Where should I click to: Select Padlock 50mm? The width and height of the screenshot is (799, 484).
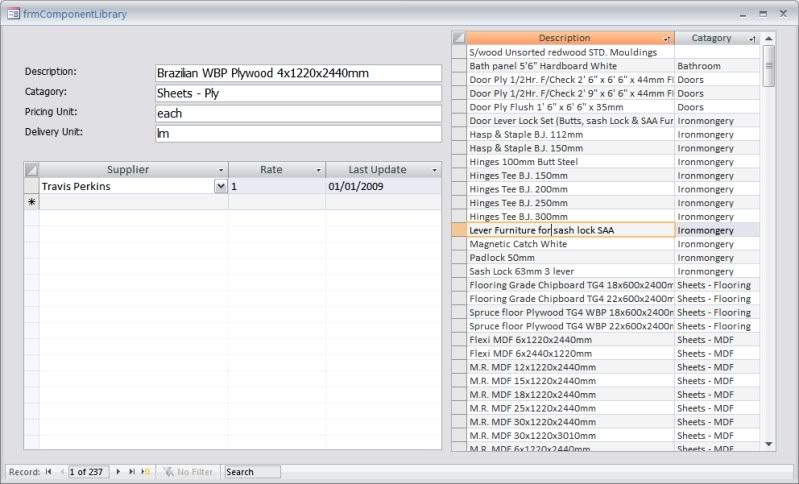[x=570, y=258]
